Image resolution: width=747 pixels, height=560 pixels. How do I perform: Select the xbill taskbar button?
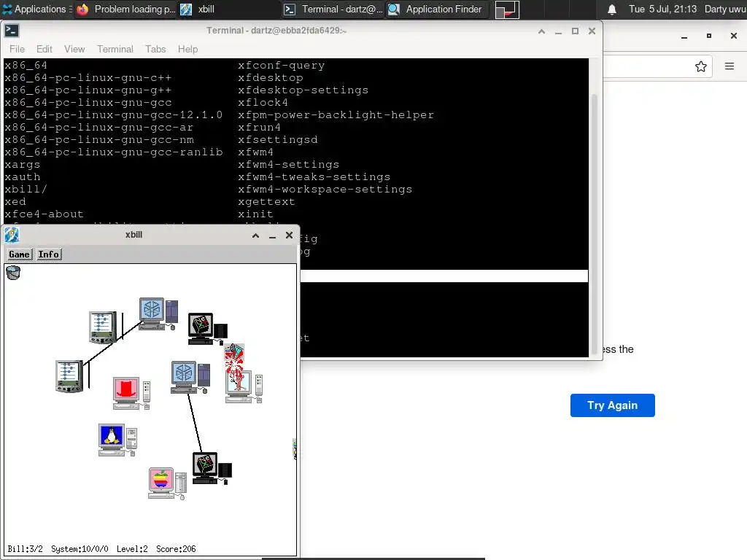[x=228, y=9]
